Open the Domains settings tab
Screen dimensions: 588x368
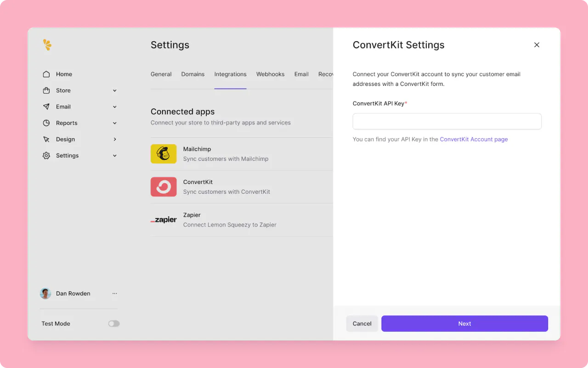192,74
